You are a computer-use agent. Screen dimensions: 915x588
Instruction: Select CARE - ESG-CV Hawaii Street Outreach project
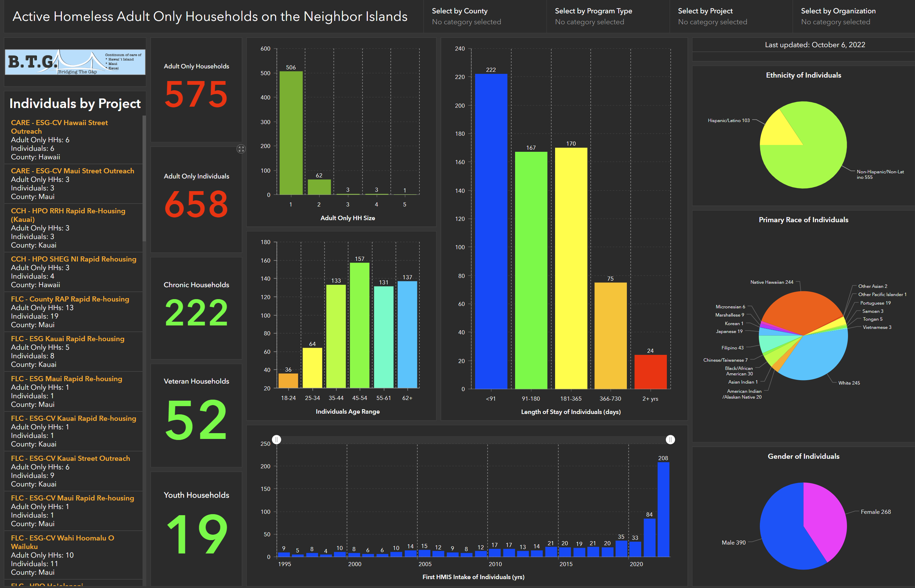(x=73, y=140)
